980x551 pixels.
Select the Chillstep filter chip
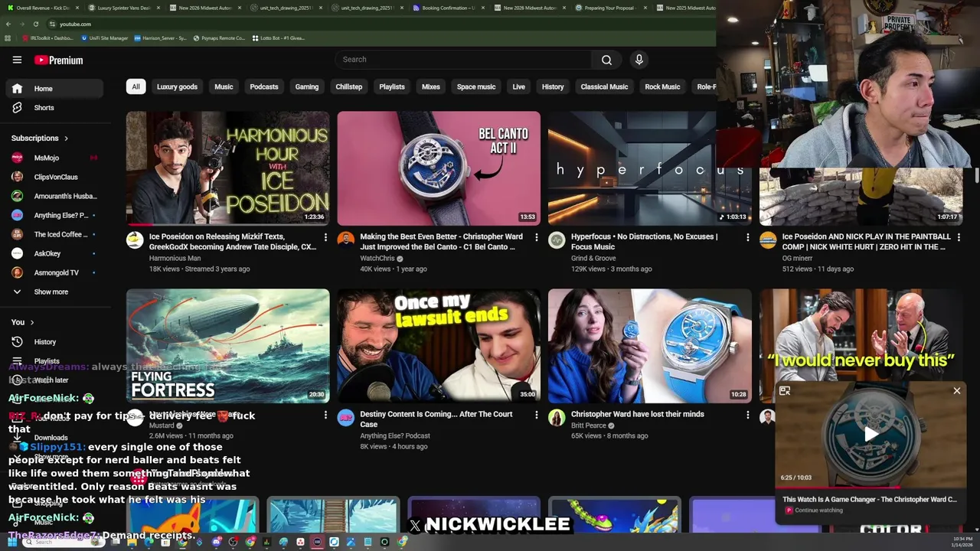348,86
